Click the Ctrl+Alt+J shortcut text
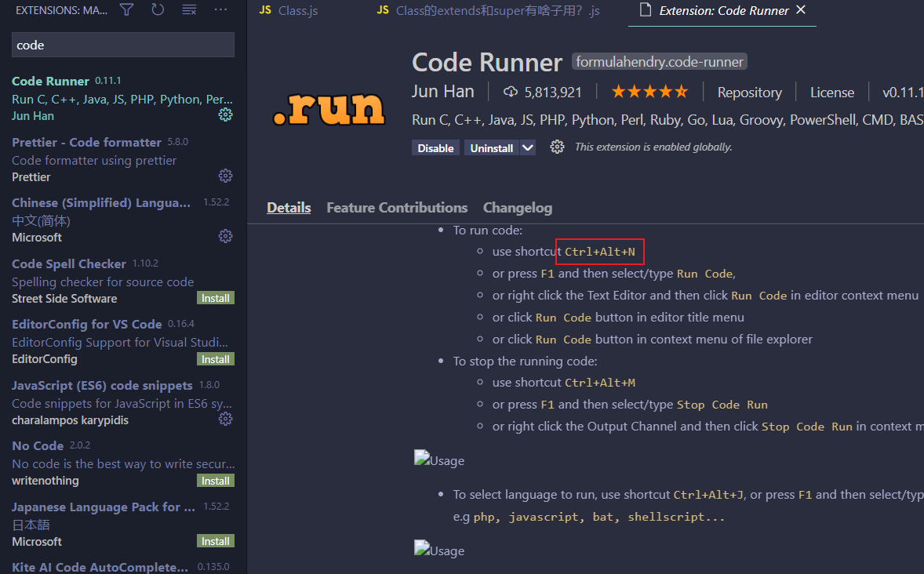Image resolution: width=924 pixels, height=574 pixels. coord(708,495)
